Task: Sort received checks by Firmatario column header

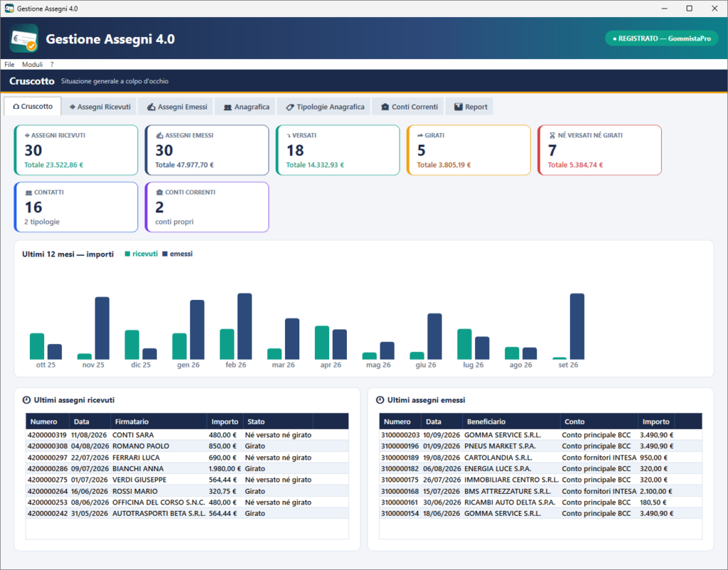Action: click(x=159, y=421)
